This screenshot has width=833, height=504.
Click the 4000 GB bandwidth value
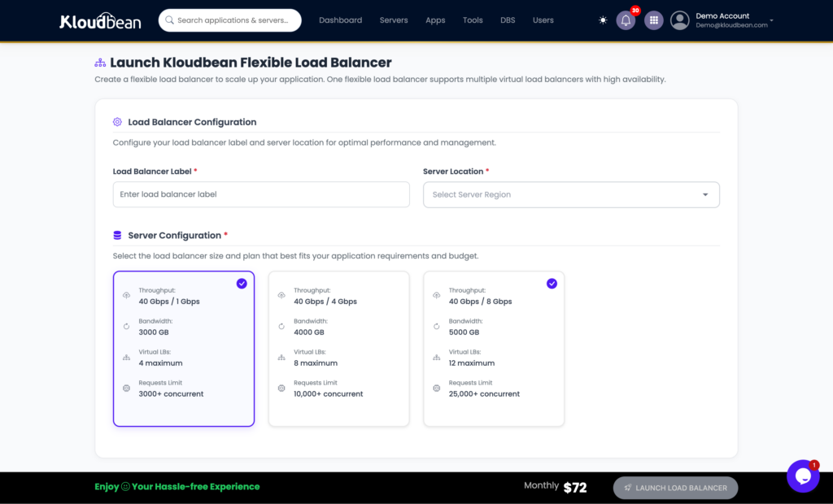pos(308,332)
